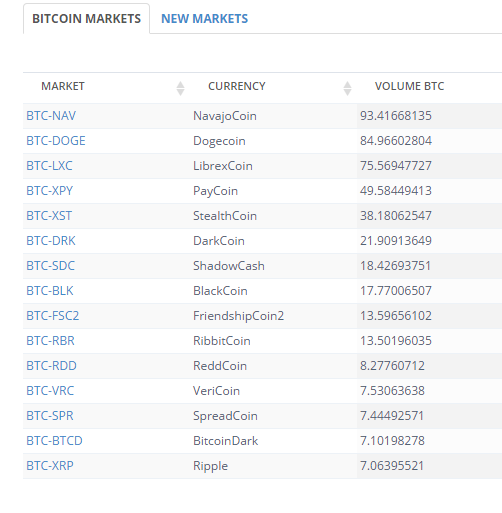Open the BTC-DOGE market link

[56, 141]
